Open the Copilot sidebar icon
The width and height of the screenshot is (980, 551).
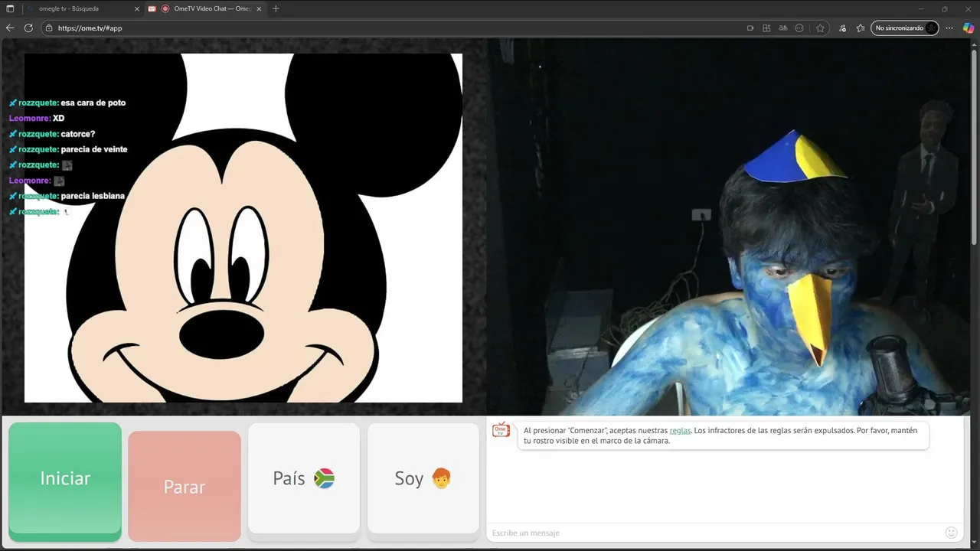click(x=969, y=28)
